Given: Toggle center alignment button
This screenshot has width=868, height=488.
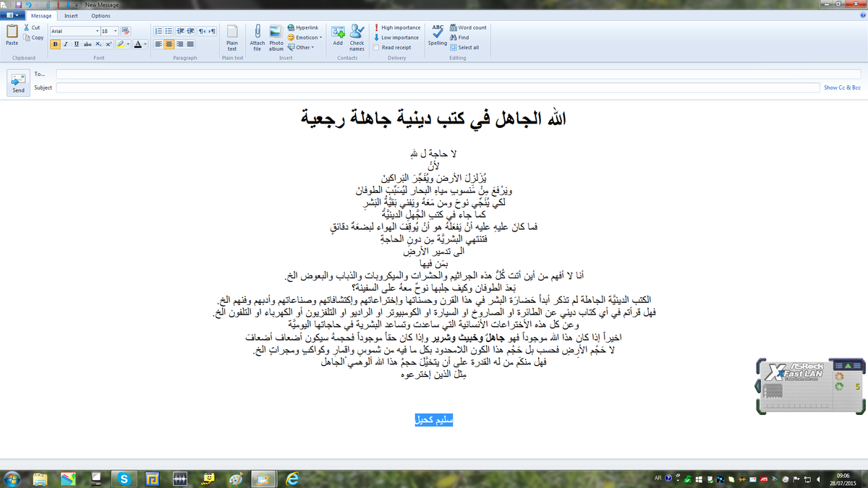Looking at the screenshot, I should pyautogui.click(x=169, y=44).
